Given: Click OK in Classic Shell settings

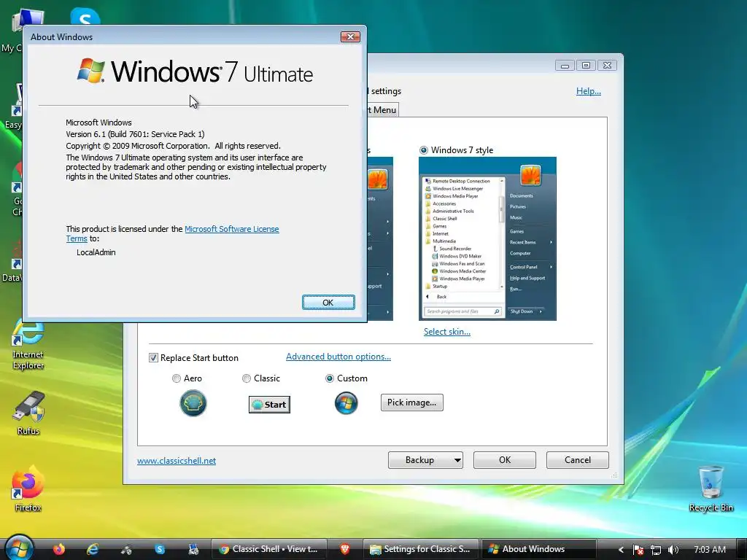Looking at the screenshot, I should (505, 460).
